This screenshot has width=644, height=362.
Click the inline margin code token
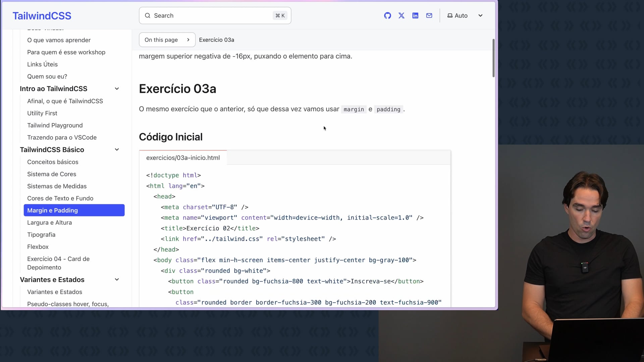tap(354, 109)
